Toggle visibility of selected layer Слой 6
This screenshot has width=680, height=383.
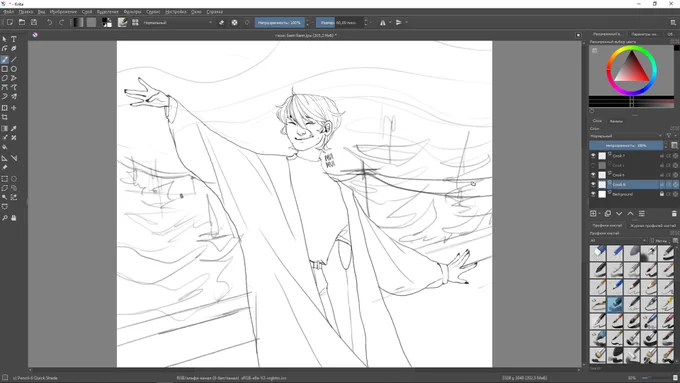[x=593, y=184]
